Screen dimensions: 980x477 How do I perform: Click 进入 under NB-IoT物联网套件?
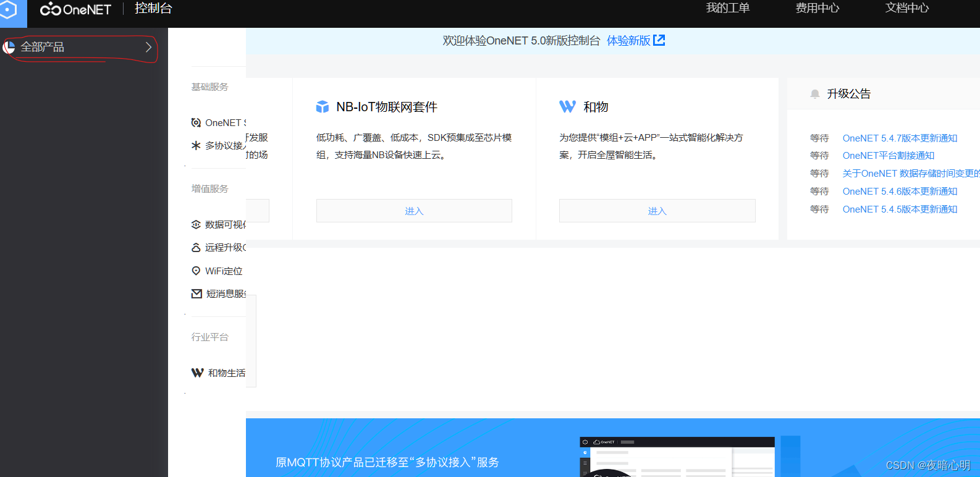coord(414,211)
